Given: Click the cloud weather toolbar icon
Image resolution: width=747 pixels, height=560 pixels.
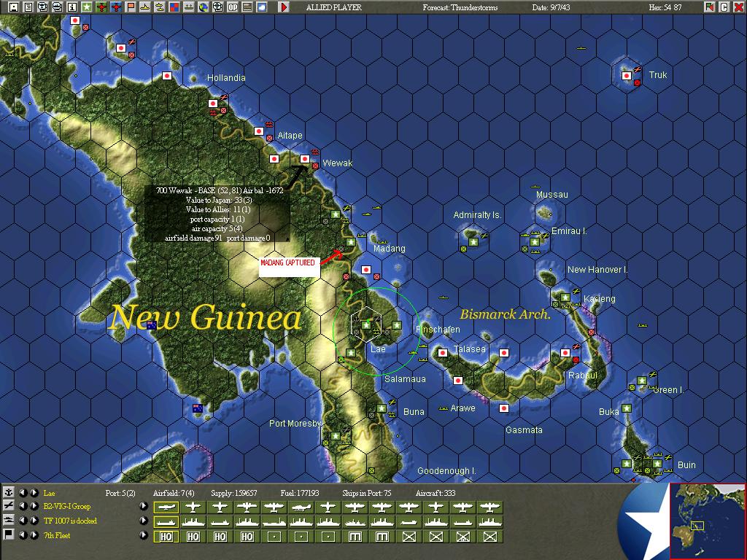Looking at the screenshot, I should [262, 7].
